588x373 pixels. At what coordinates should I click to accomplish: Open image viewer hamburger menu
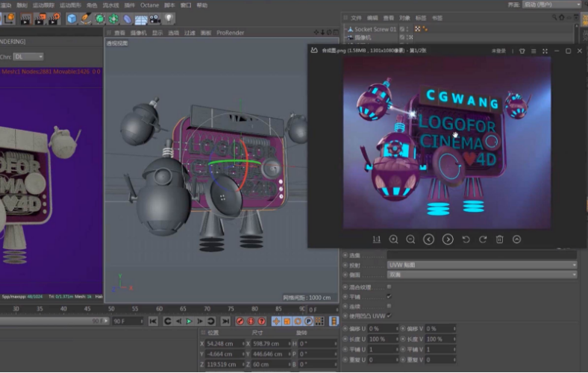(x=534, y=51)
